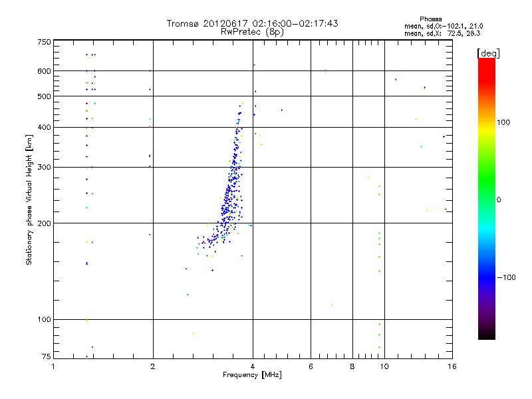Viewport: 532px width, 399px height.
Task: Click the y-axis tick label '200'
Action: click(44, 223)
